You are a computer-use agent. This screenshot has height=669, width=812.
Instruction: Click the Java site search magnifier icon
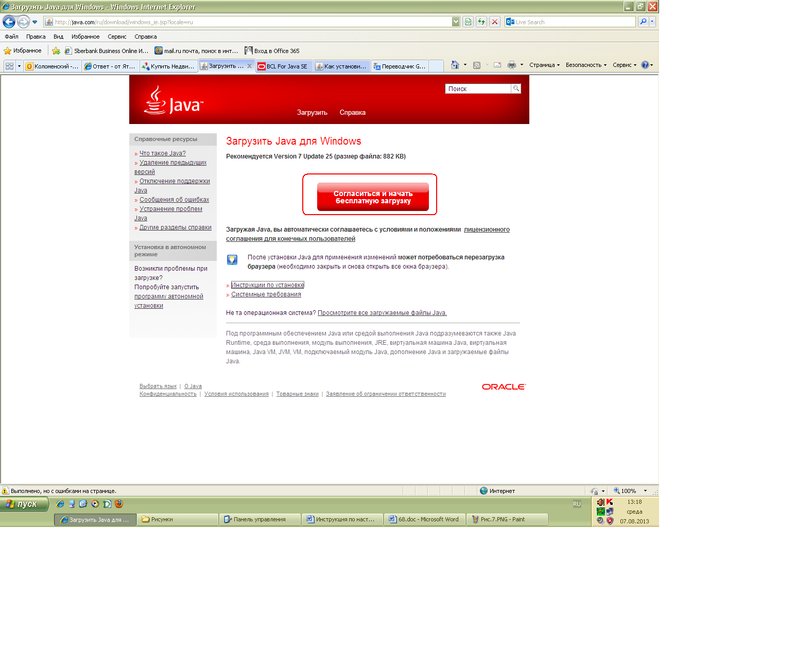coord(516,89)
